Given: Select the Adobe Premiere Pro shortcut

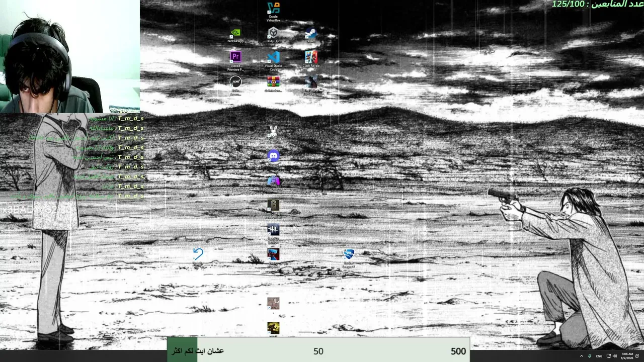Looking at the screenshot, I should [235, 61].
